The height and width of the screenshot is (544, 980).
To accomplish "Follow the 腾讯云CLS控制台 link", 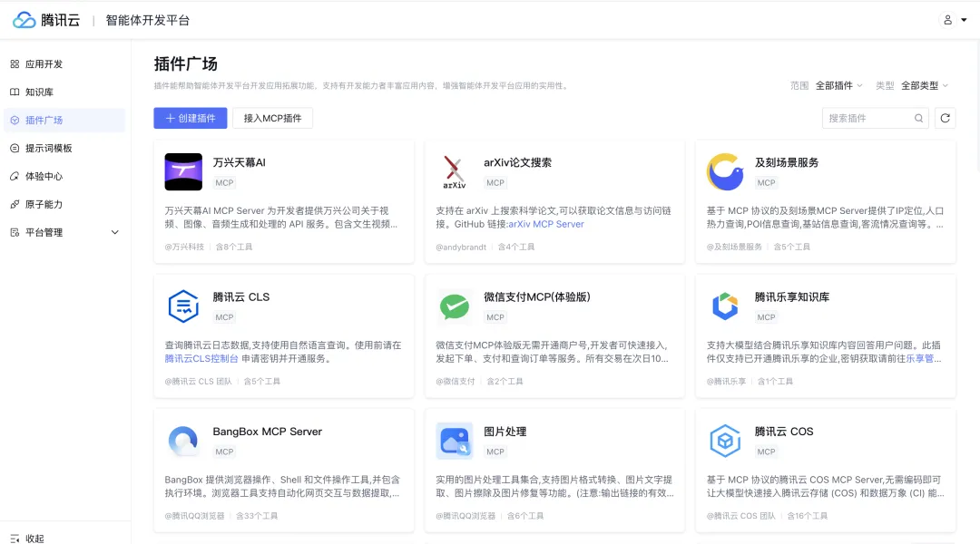I will [x=201, y=358].
